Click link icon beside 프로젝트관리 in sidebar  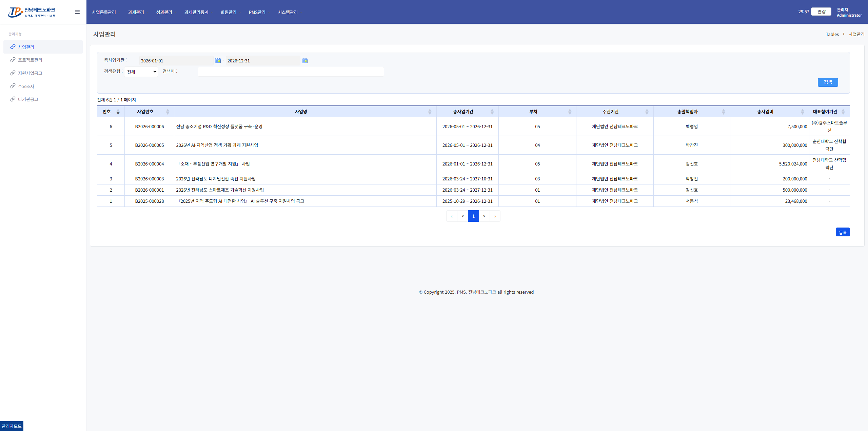tap(13, 60)
